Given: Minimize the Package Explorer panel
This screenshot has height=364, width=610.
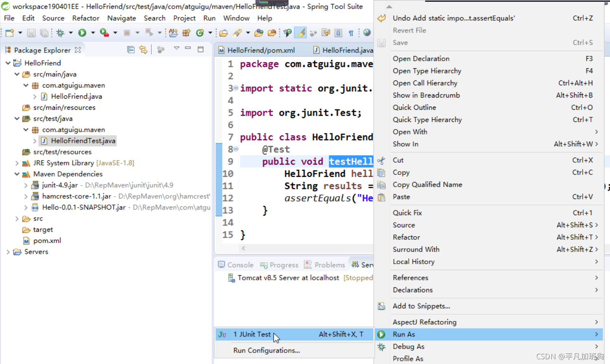Looking at the screenshot, I should (x=188, y=48).
